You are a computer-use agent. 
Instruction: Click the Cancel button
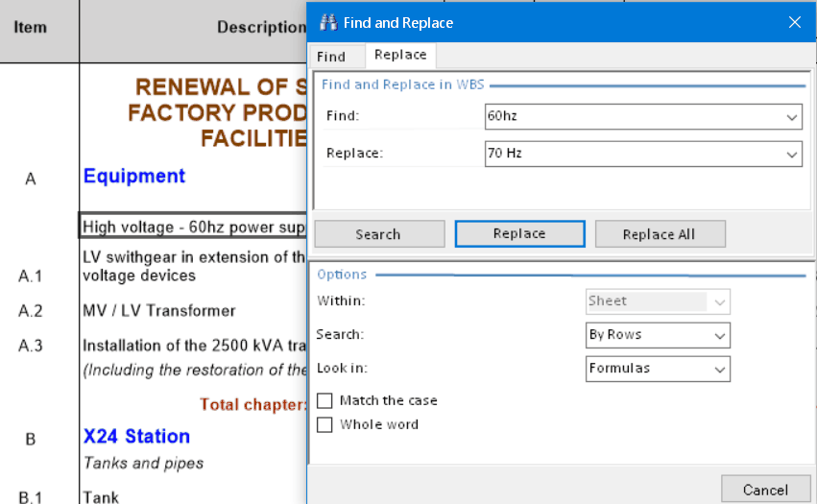tap(765, 490)
